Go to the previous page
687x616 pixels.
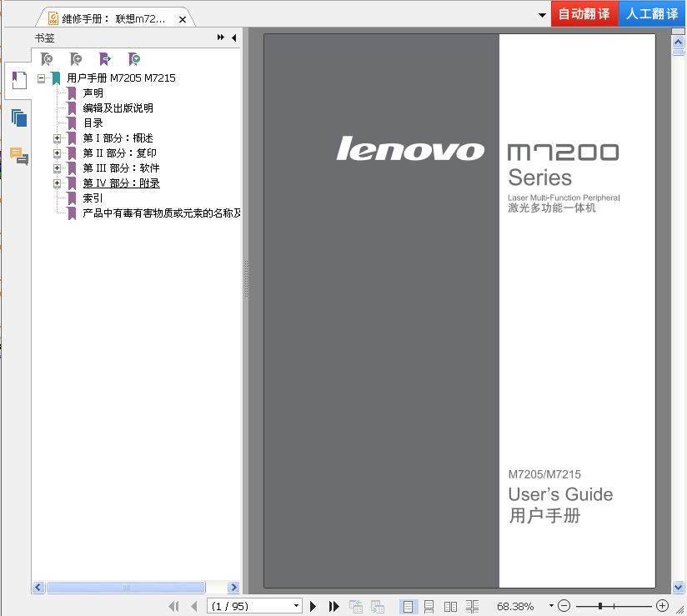[x=194, y=606]
